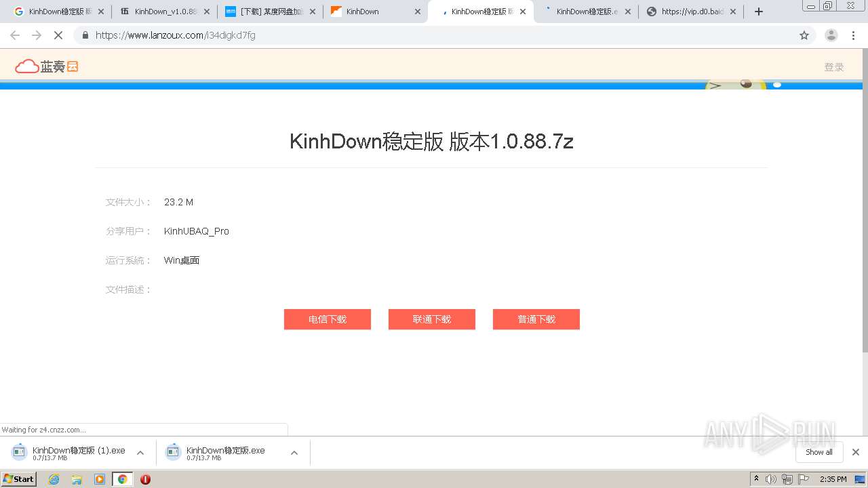Viewport: 868px width, 488px height.
Task: Click Show all downloads button
Action: (819, 452)
